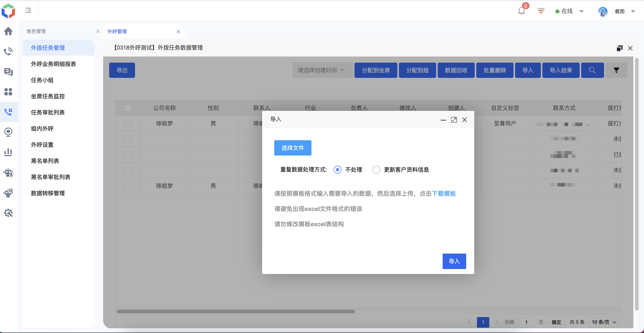Open the bar chart reports sidebar icon
The height and width of the screenshot is (333, 644).
click(x=8, y=152)
